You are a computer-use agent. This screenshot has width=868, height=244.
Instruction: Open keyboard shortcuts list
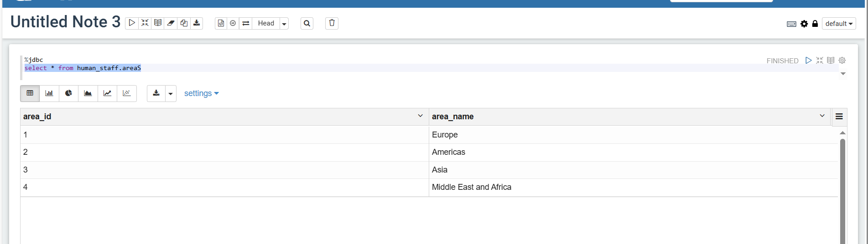[x=791, y=24]
